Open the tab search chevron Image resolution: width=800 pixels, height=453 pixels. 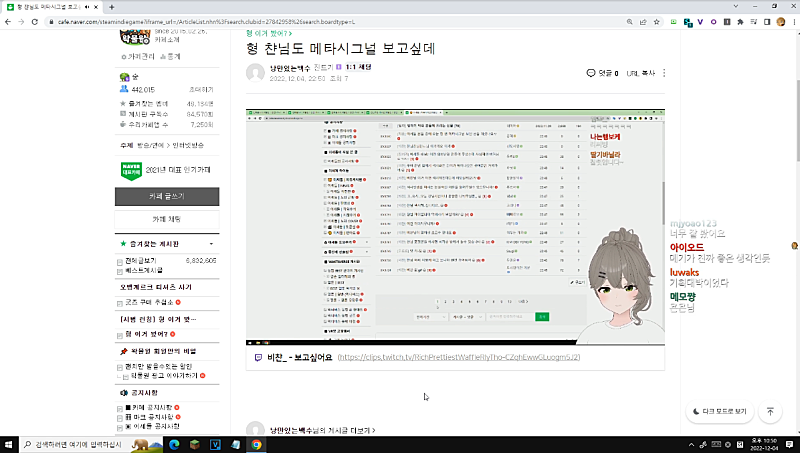pyautogui.click(x=736, y=6)
